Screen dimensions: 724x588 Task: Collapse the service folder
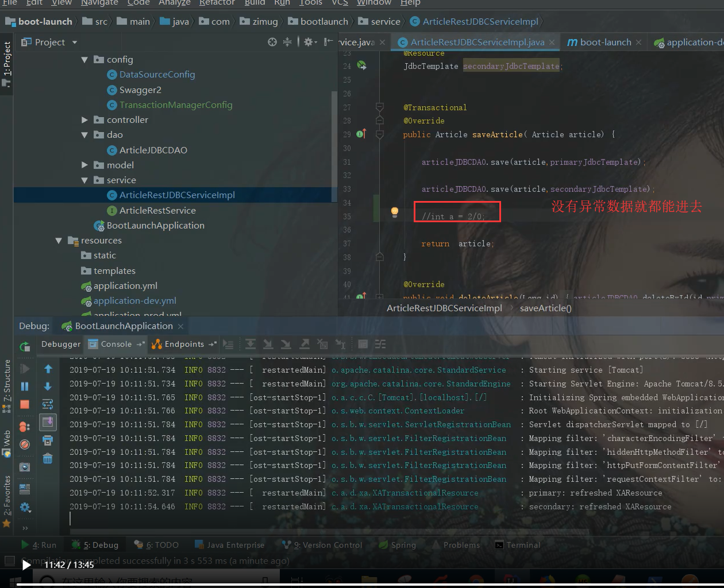point(84,180)
